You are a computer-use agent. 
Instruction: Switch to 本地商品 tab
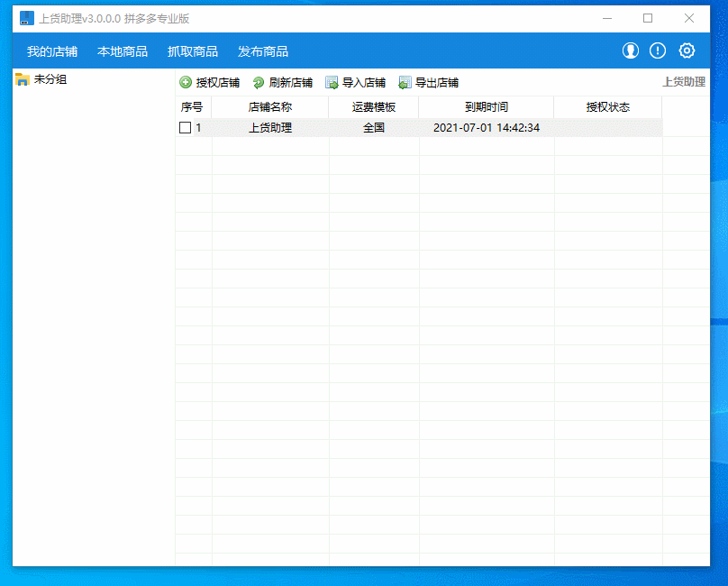click(x=123, y=51)
